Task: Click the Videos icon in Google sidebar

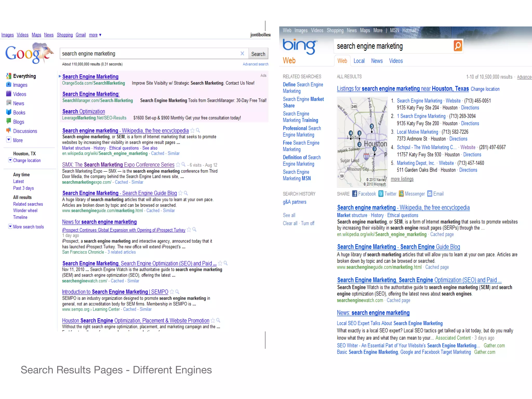Action: tap(9, 94)
